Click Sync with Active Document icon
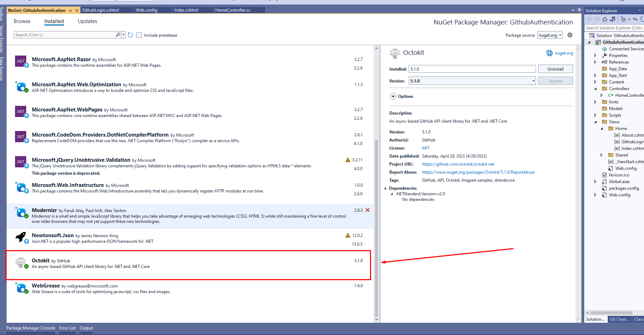The height and width of the screenshot is (335, 644). click(635, 19)
